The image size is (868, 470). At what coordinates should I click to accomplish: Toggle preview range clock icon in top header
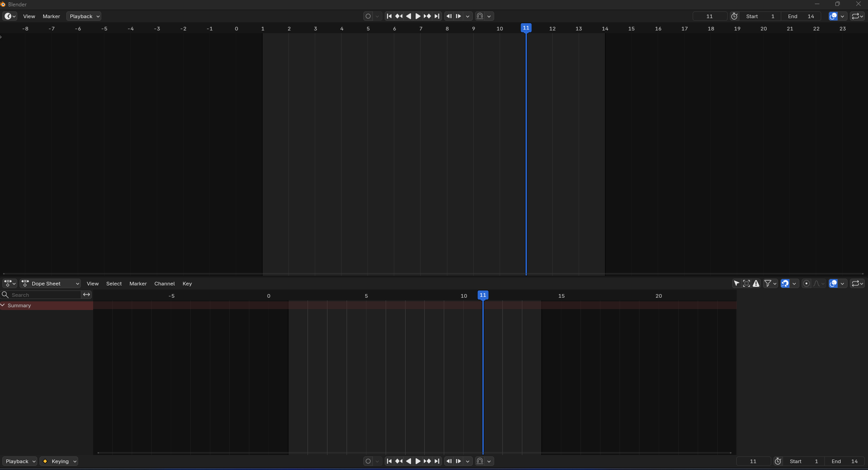pyautogui.click(x=734, y=16)
